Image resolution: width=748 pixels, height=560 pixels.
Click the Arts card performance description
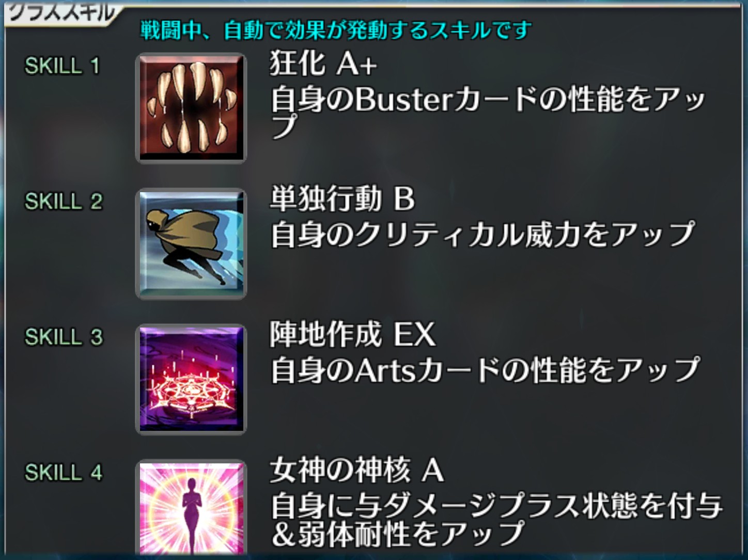click(486, 370)
